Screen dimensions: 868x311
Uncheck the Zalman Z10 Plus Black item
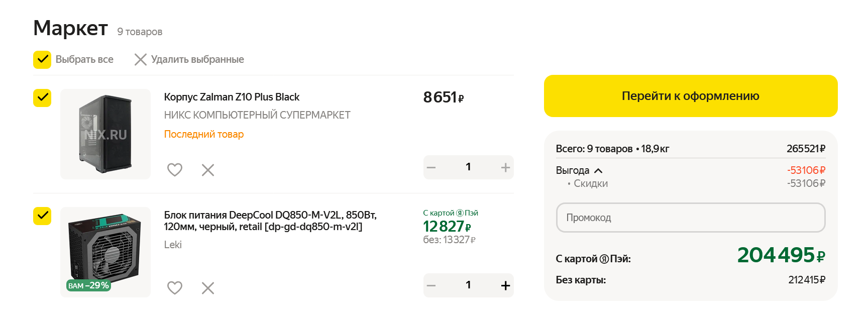42,98
